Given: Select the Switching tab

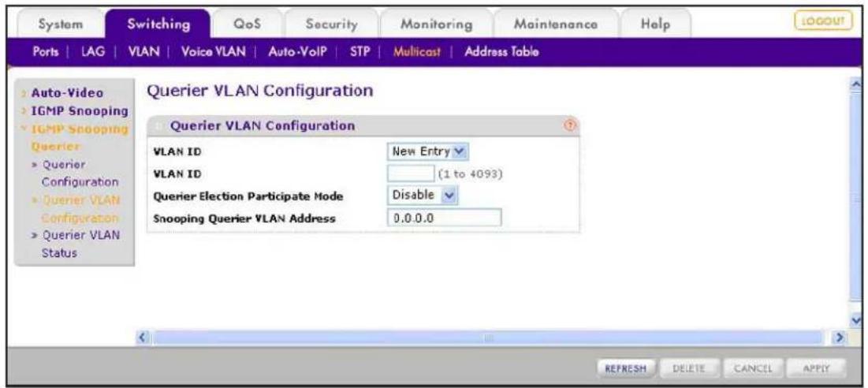Looking at the screenshot, I should (158, 24).
